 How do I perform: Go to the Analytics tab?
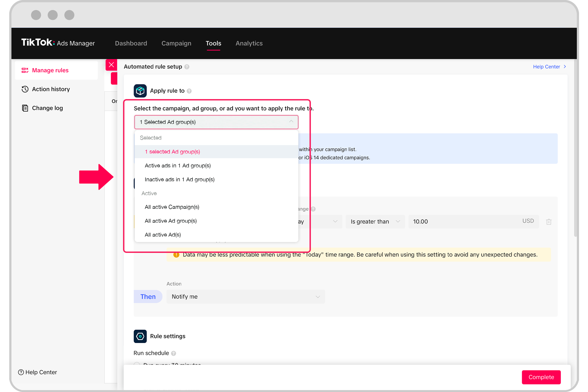tap(249, 43)
